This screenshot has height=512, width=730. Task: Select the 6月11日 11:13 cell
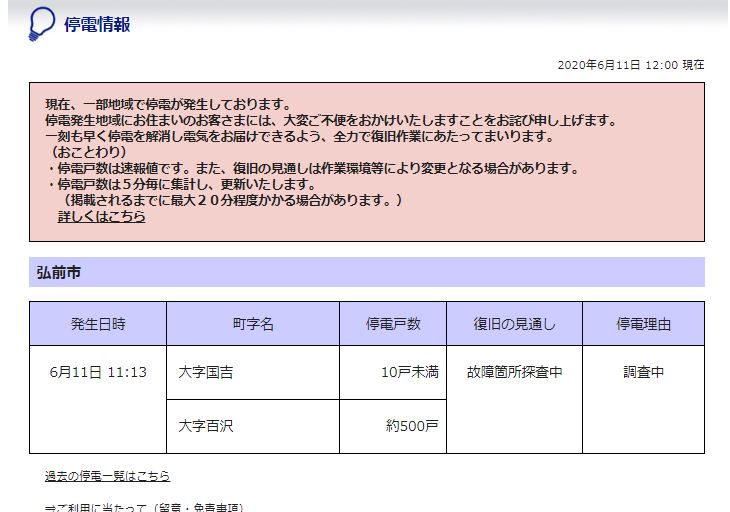tap(98, 399)
